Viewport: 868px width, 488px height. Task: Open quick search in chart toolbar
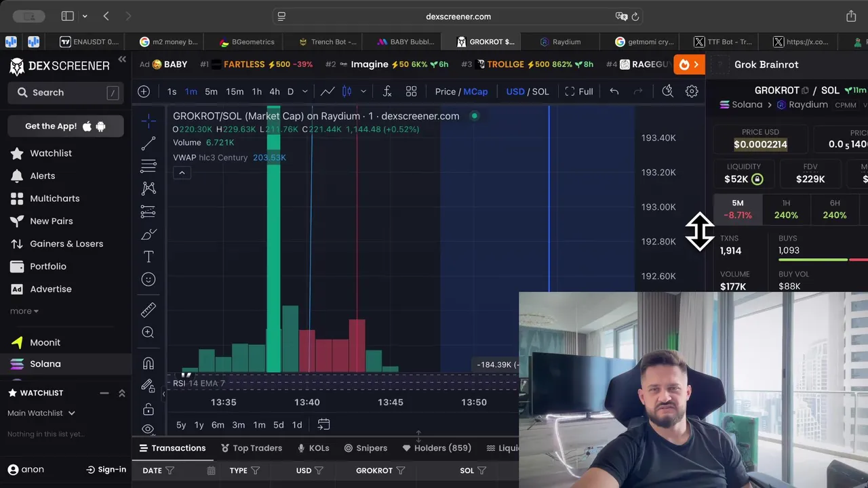(x=668, y=91)
